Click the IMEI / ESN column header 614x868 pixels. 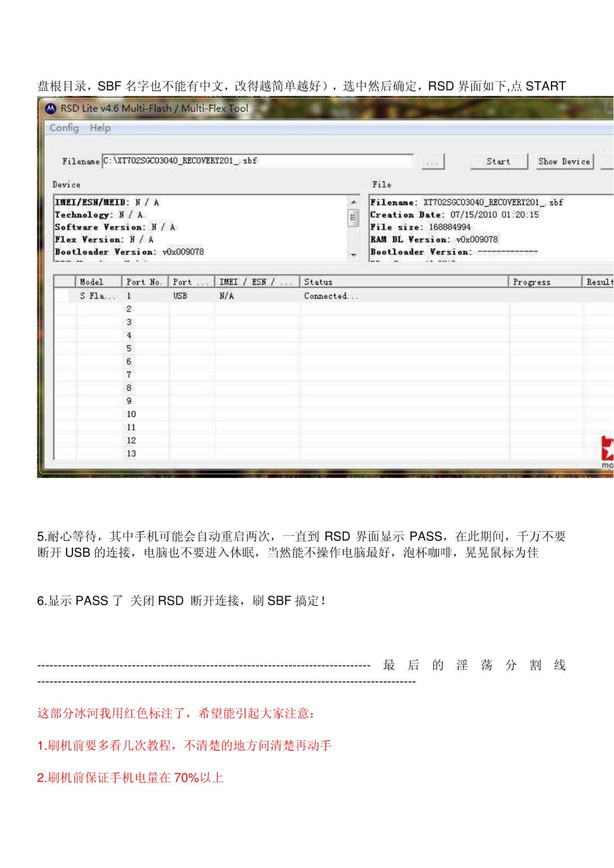click(257, 282)
